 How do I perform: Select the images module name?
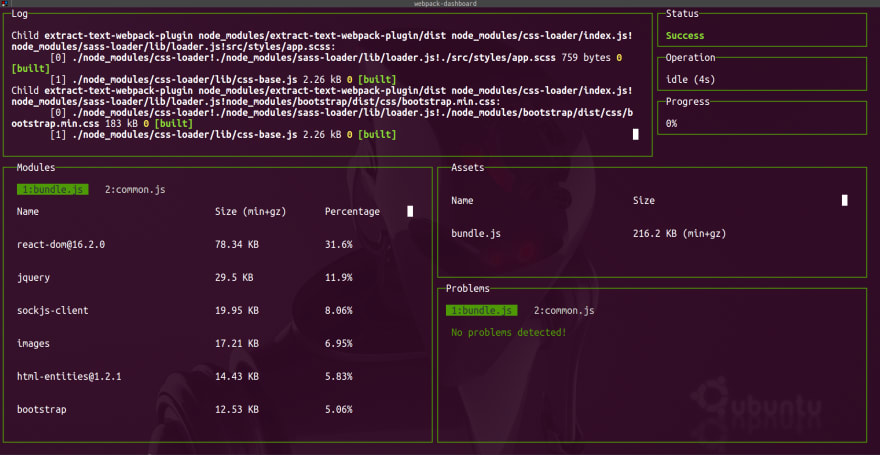[33, 343]
